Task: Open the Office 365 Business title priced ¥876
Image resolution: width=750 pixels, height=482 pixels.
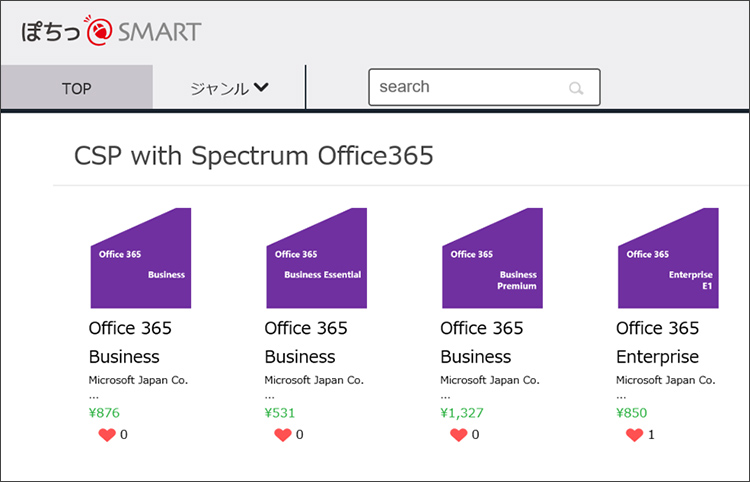Action: coord(130,342)
